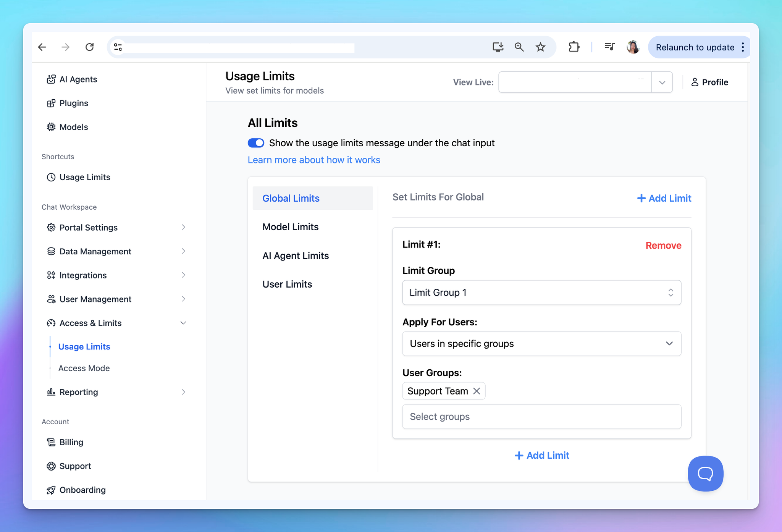Collapse the Access & Limits section
This screenshot has width=782, height=532.
point(183,323)
